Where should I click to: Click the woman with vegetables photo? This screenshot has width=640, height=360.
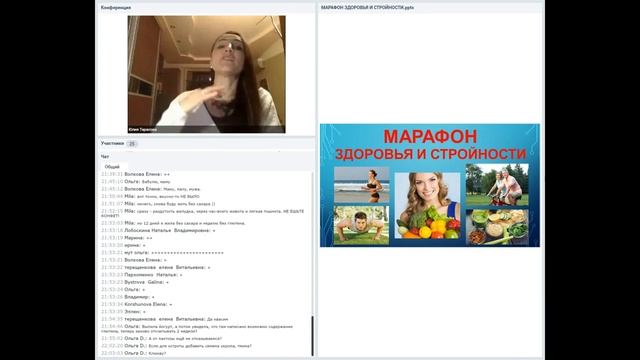427,205
